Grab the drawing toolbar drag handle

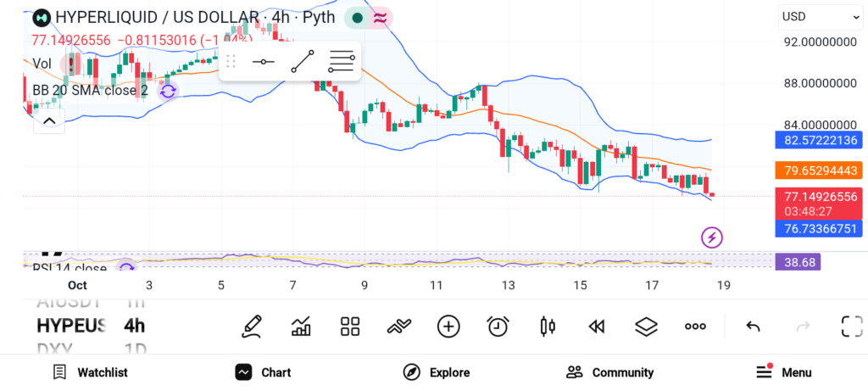pyautogui.click(x=231, y=61)
